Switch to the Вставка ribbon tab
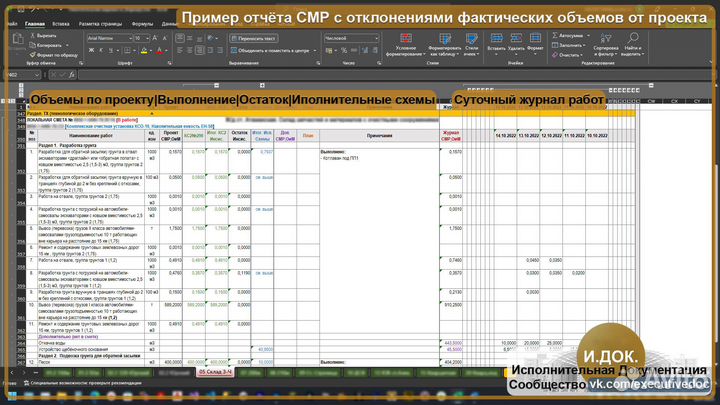The width and height of the screenshot is (720, 405). [x=61, y=24]
